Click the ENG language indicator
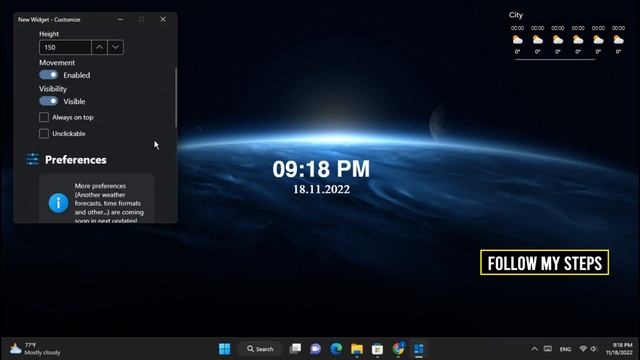This screenshot has width=640, height=360. click(x=565, y=349)
